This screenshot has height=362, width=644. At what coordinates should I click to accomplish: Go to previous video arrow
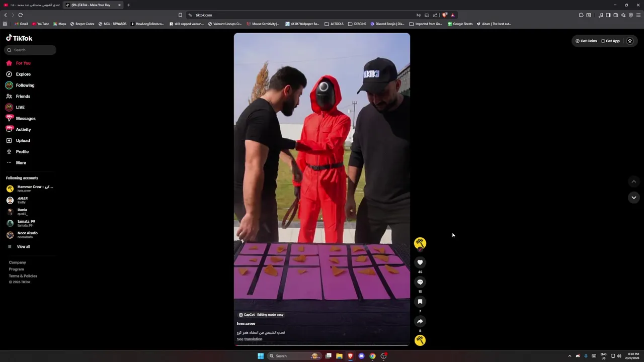[634, 182]
